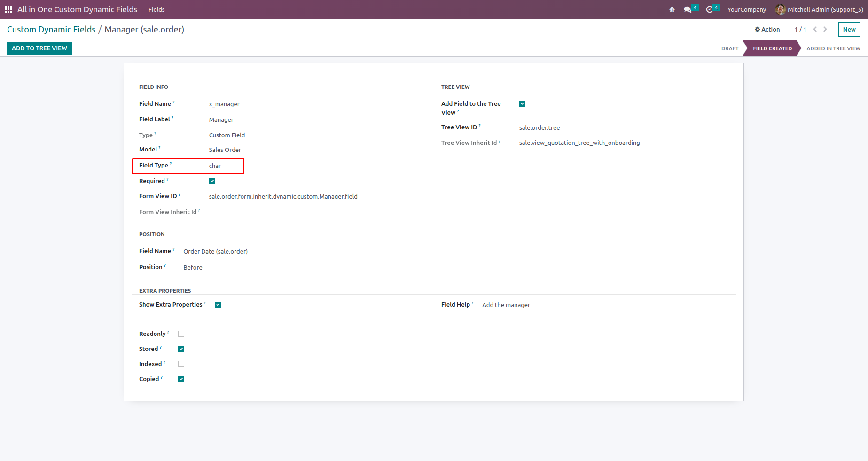Screen dimensions: 868x461
Task: Click the Stored field label
Action: pyautogui.click(x=149, y=349)
